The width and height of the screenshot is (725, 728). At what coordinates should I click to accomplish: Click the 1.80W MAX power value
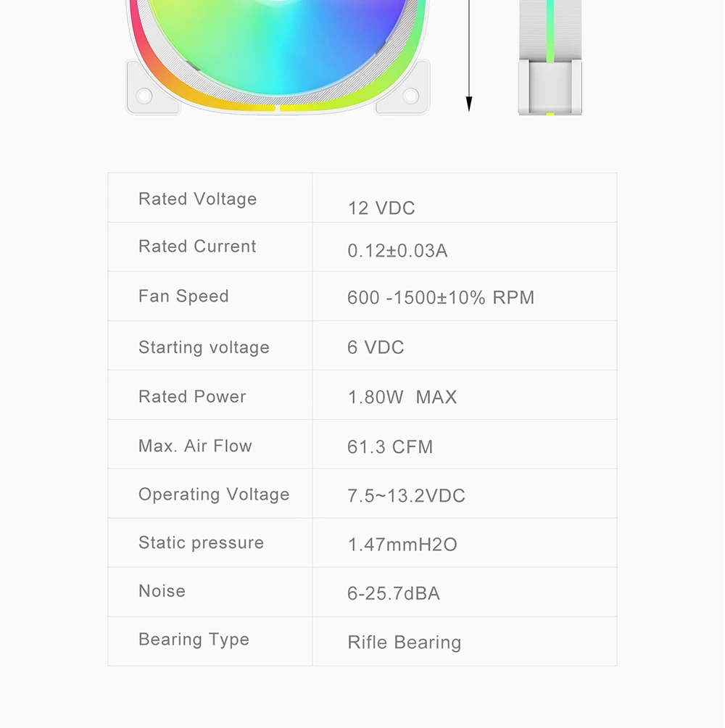(x=402, y=397)
